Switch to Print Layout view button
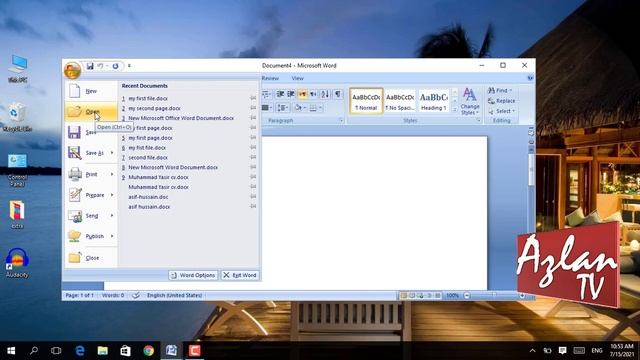Screen dimensions: 640x360 click(403, 295)
